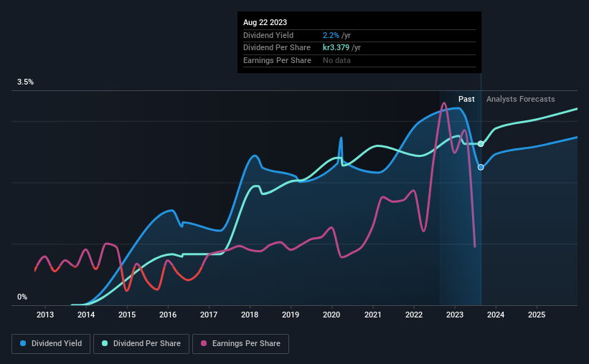Screen dimensions: 589x364
Task: Click the 2019 x-axis label
Action: tap(291, 315)
